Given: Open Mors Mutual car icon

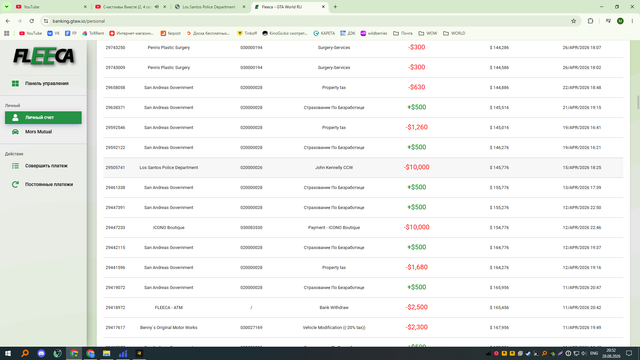Looking at the screenshot, I should click(x=15, y=132).
